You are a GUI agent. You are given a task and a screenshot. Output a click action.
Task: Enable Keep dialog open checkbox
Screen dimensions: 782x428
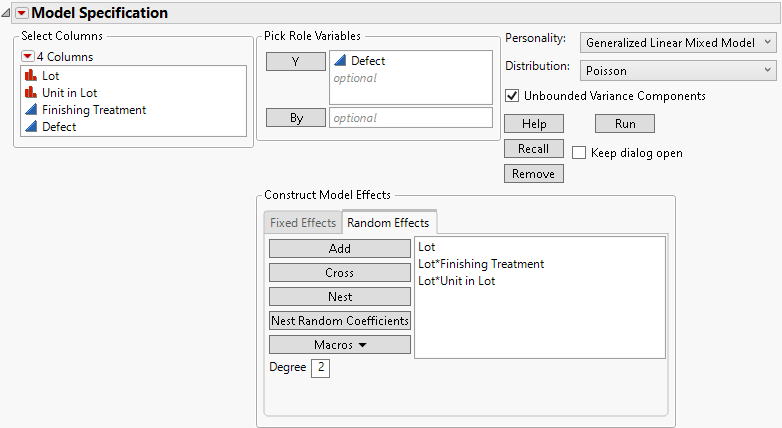pyautogui.click(x=579, y=153)
